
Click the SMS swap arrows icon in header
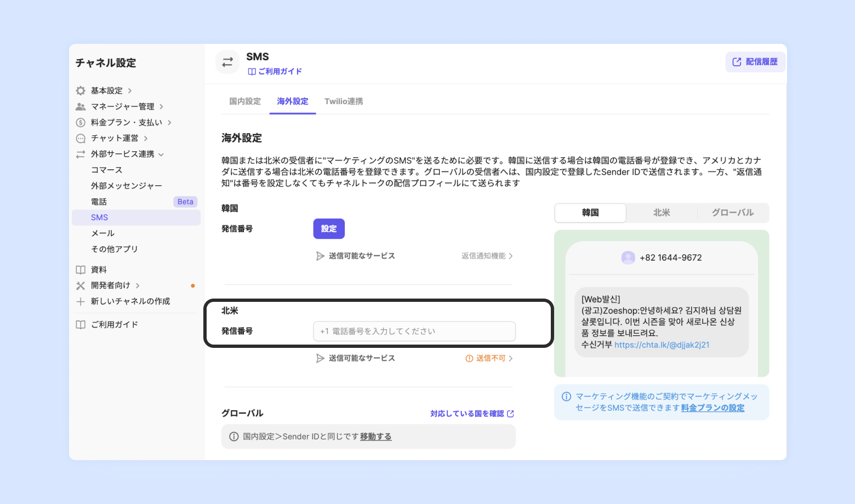point(227,62)
